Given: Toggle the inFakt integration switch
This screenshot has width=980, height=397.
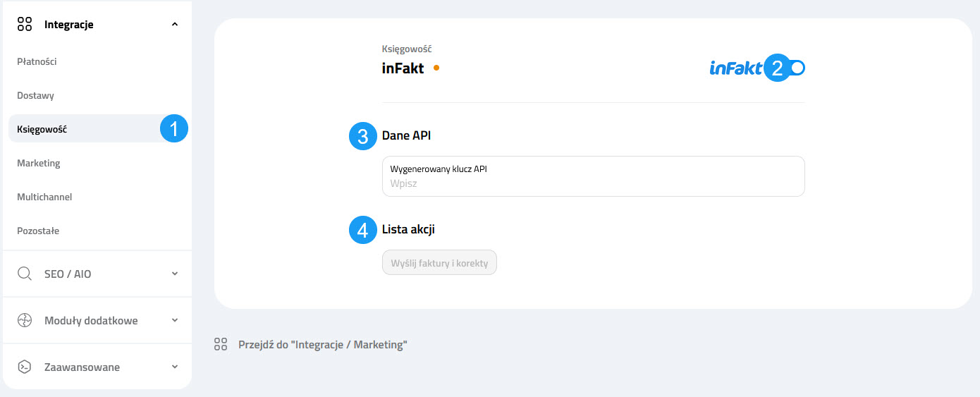Looking at the screenshot, I should (x=795, y=68).
